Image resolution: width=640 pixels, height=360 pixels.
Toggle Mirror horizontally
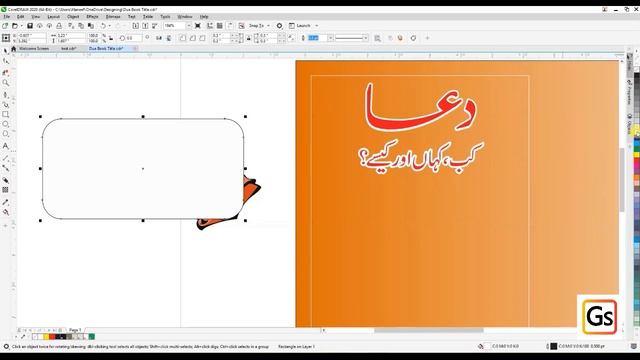click(x=159, y=38)
